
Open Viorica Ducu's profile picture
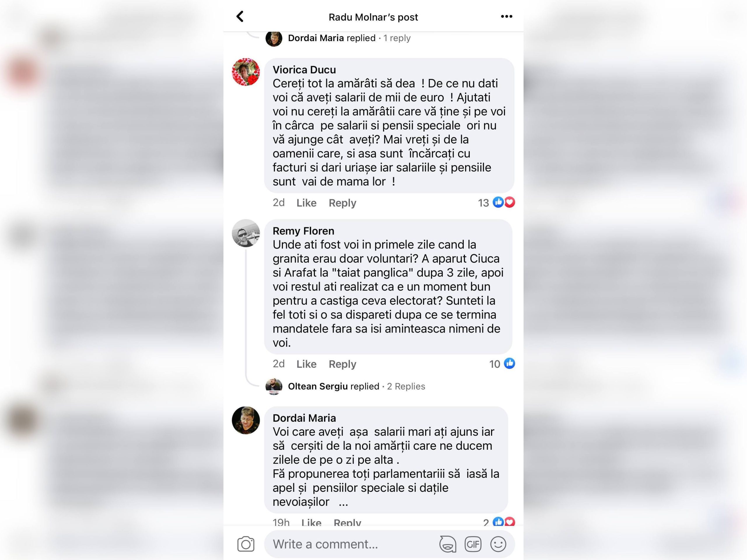coord(246,72)
